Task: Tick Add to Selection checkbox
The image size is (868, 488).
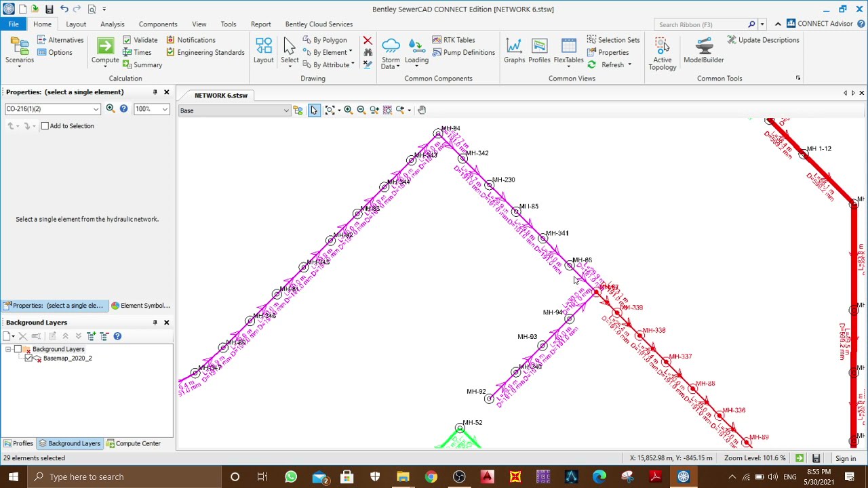Action: [x=45, y=126]
